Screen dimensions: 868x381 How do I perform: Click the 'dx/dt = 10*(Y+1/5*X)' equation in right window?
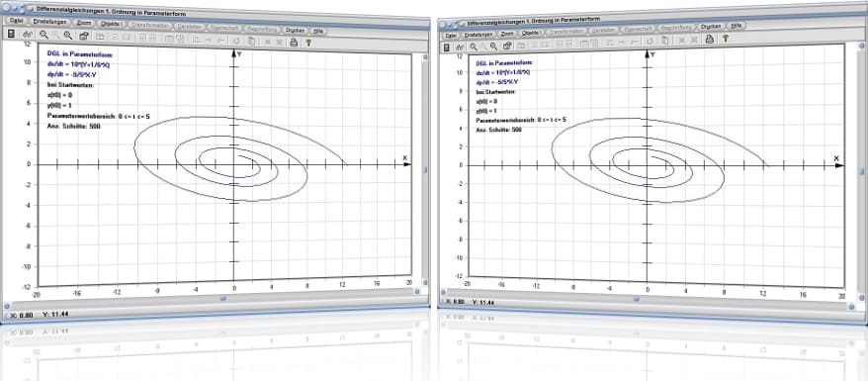click(x=502, y=72)
